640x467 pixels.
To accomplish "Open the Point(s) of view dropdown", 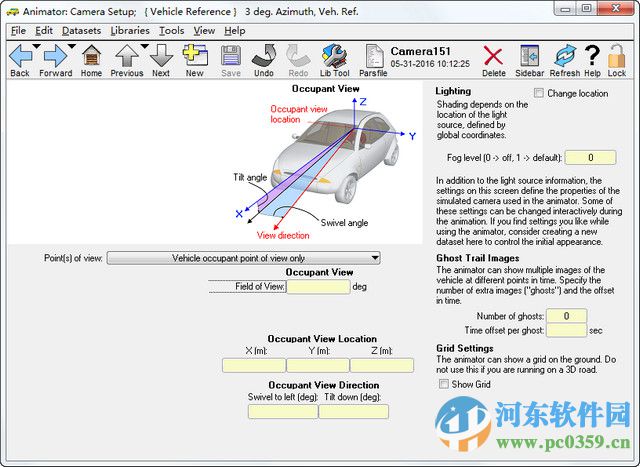I will point(244,258).
